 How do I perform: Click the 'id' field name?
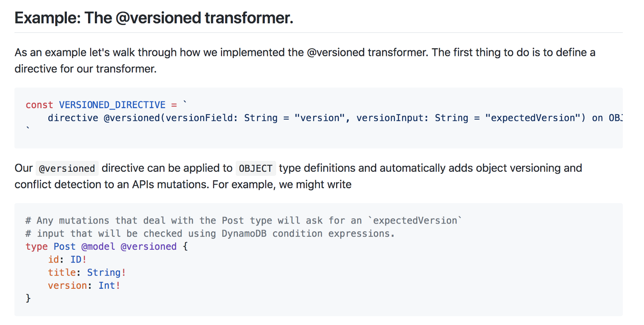tap(54, 259)
